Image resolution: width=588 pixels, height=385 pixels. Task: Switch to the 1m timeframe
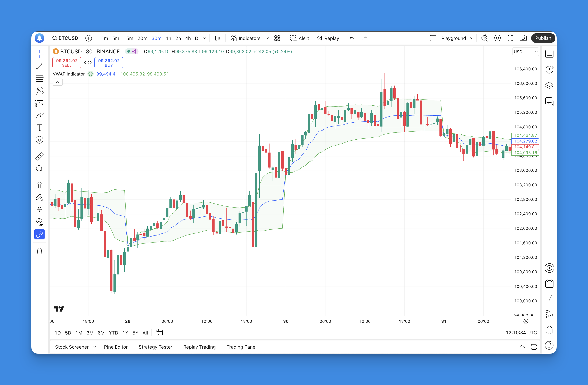[104, 38]
